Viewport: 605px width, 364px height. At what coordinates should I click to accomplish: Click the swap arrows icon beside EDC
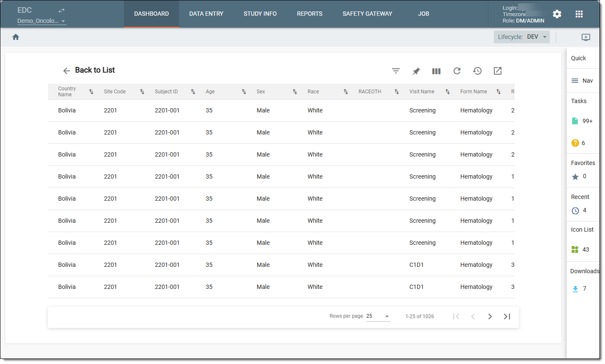click(x=62, y=10)
